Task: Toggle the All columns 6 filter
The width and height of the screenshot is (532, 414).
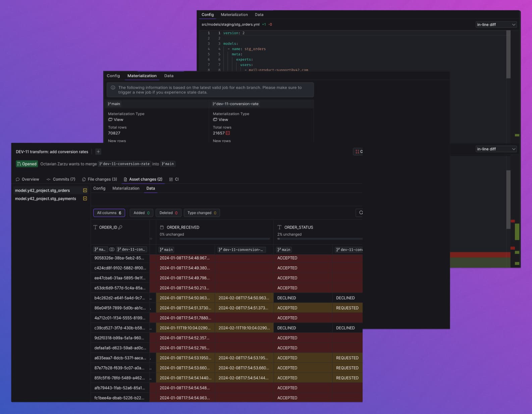Action: [109, 213]
